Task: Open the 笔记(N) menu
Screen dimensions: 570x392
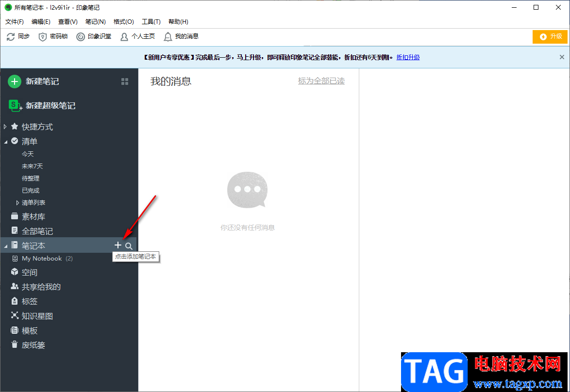Action: [95, 22]
